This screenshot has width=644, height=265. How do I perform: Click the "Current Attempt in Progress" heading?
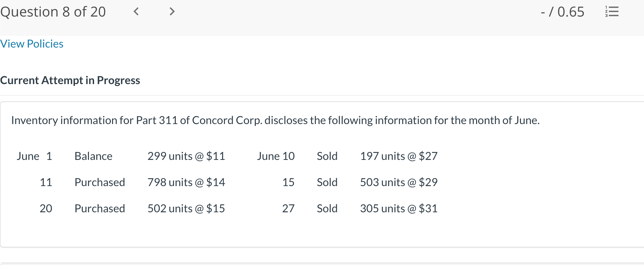70,80
